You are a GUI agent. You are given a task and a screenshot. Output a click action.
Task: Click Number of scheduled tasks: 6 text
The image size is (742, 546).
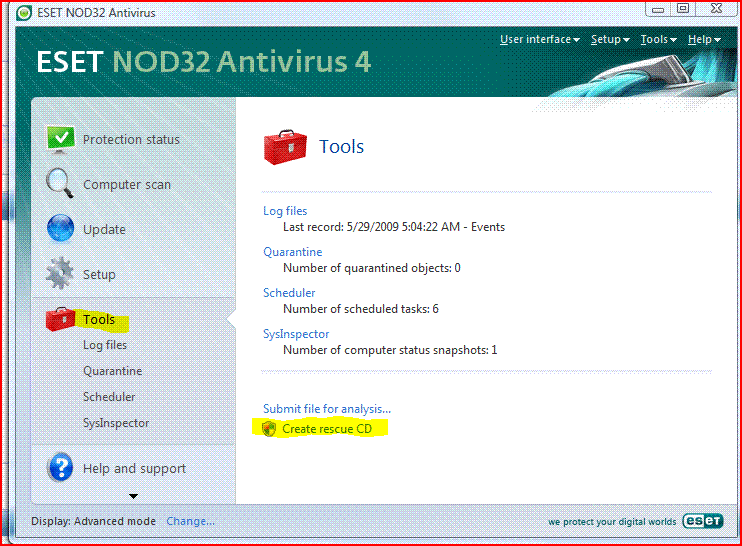click(x=361, y=309)
